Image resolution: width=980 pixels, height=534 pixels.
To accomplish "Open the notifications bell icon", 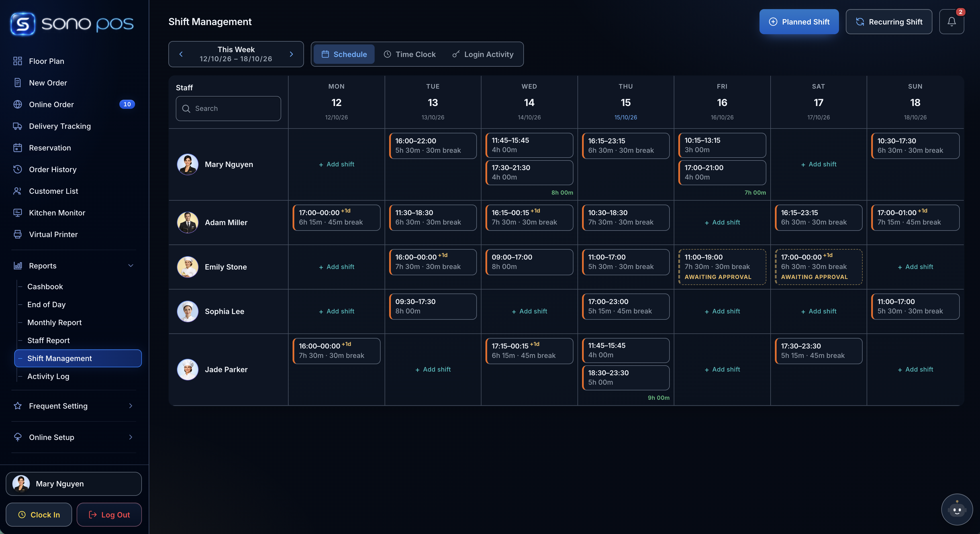I will pyautogui.click(x=951, y=22).
